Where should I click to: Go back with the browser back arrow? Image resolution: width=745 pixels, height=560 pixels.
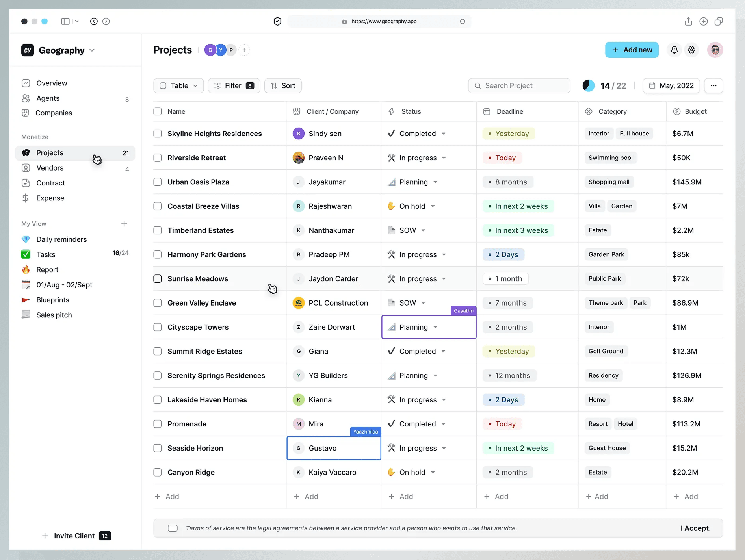coord(94,21)
